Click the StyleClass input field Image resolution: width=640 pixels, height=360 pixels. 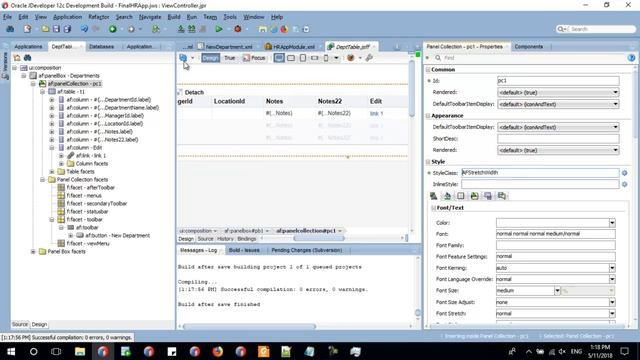click(x=540, y=173)
